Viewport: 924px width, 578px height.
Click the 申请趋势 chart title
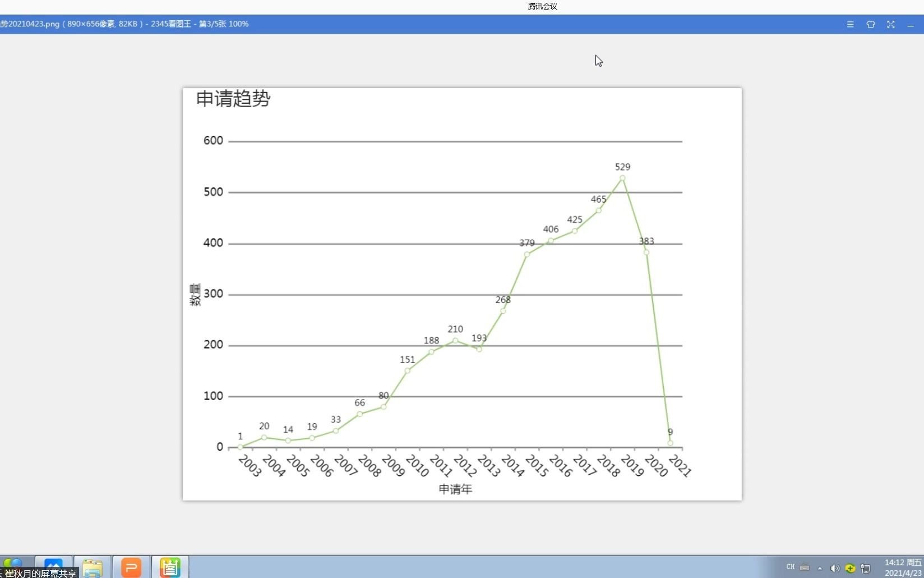point(233,99)
